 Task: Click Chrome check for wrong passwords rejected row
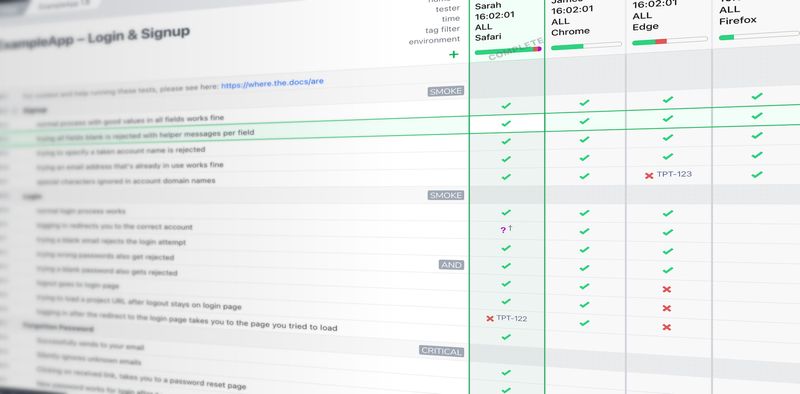[x=584, y=268]
